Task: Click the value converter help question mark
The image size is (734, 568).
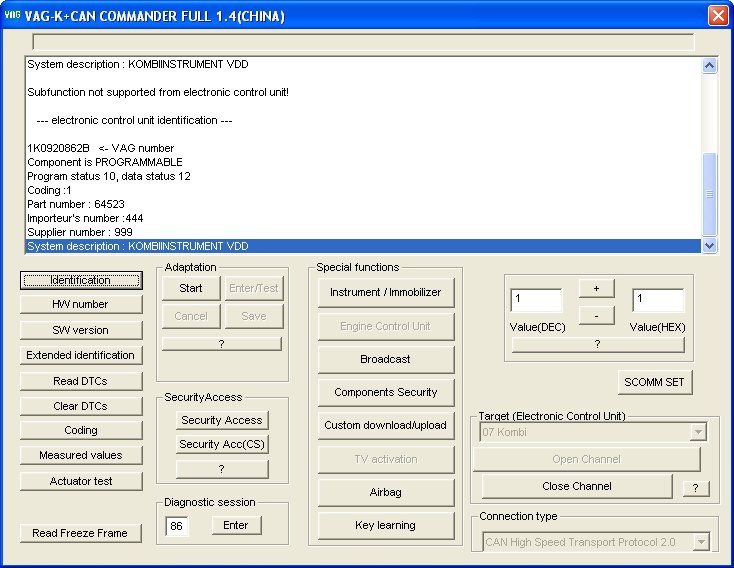Action: pos(598,345)
